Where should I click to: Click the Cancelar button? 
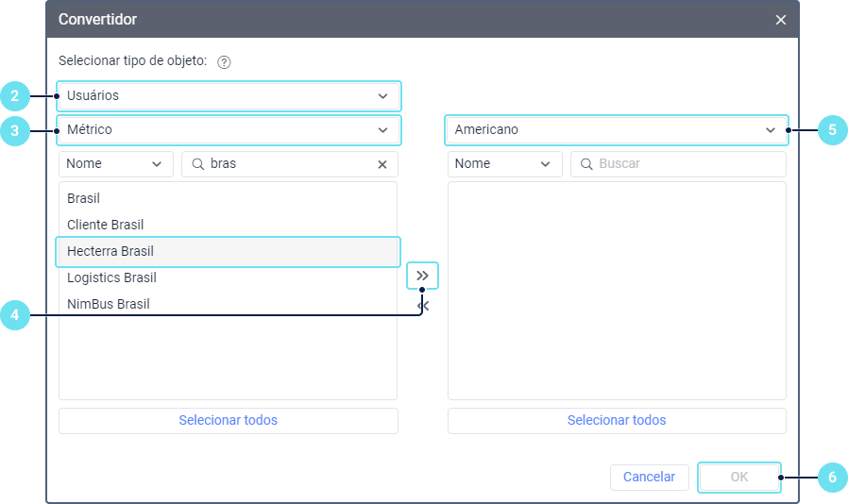649,477
